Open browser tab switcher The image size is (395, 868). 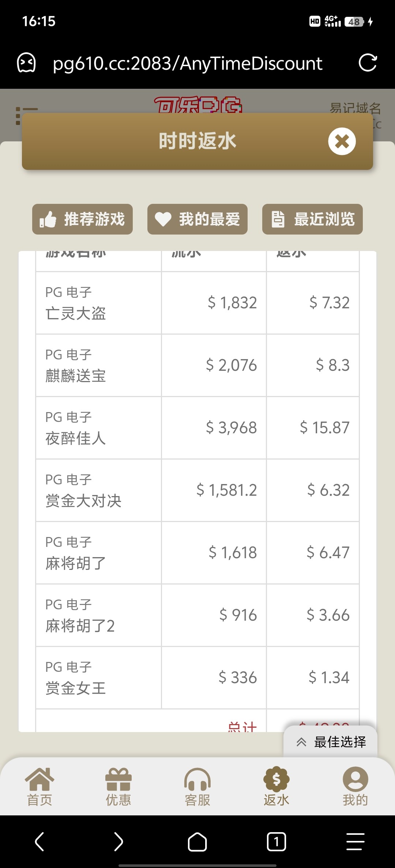point(276,842)
